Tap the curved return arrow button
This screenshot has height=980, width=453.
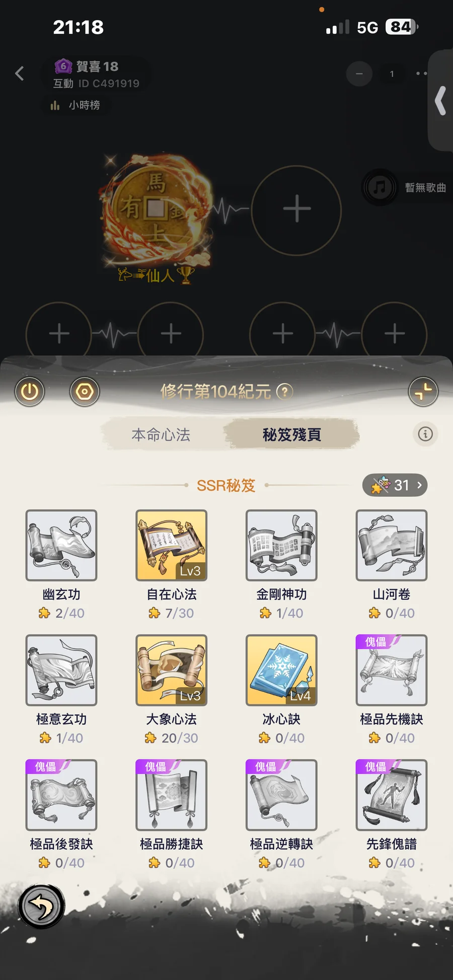point(41,906)
